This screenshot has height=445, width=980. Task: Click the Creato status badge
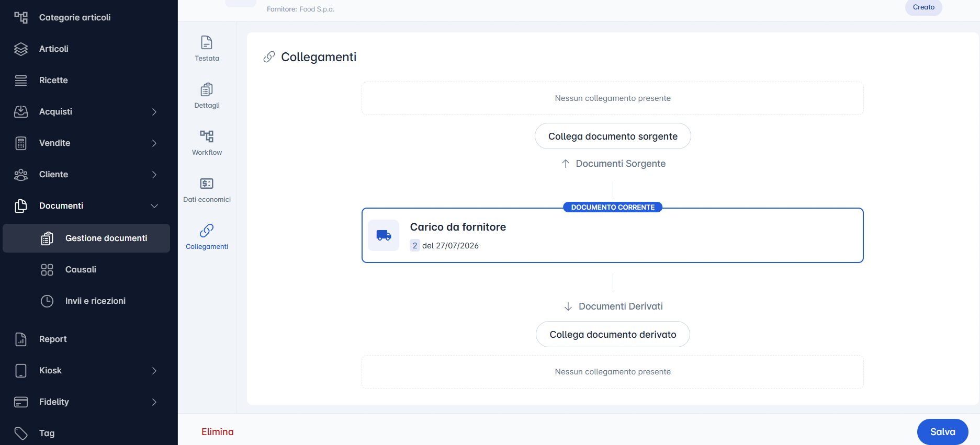(x=923, y=7)
